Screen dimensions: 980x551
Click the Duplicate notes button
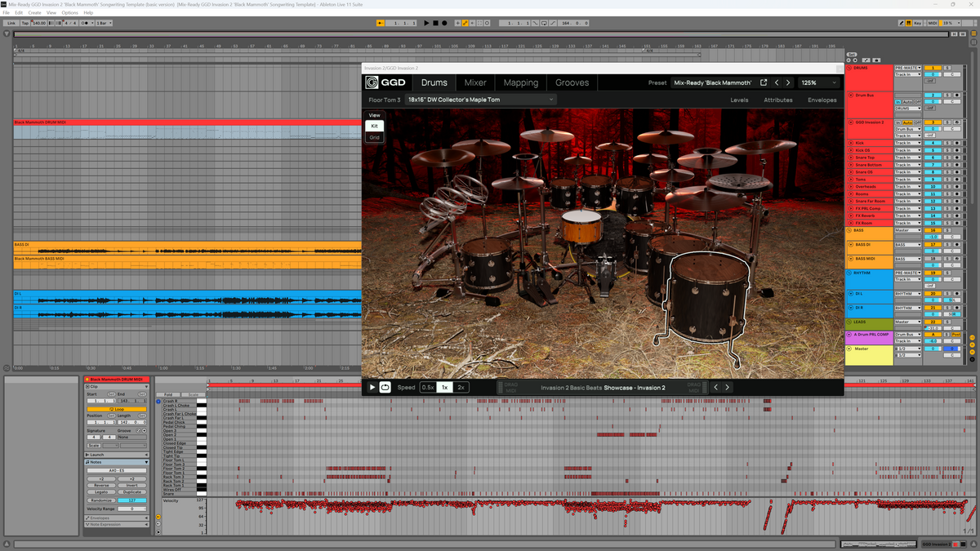click(132, 492)
